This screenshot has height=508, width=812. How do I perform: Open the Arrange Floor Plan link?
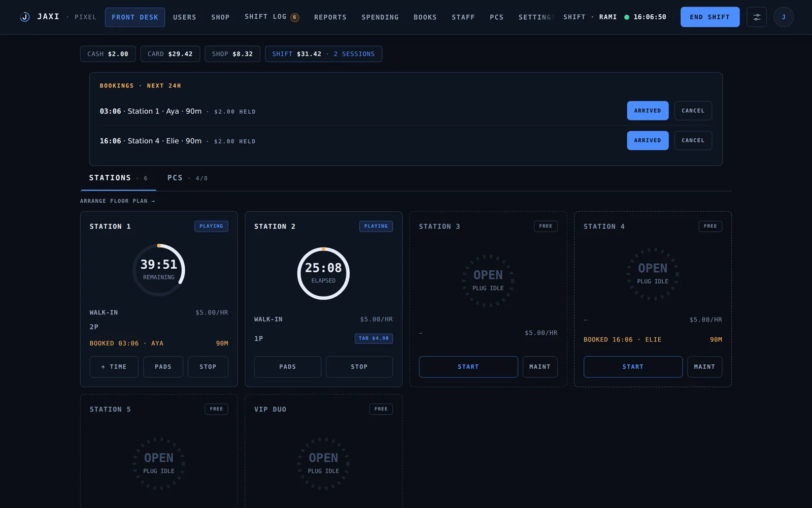pos(117,201)
